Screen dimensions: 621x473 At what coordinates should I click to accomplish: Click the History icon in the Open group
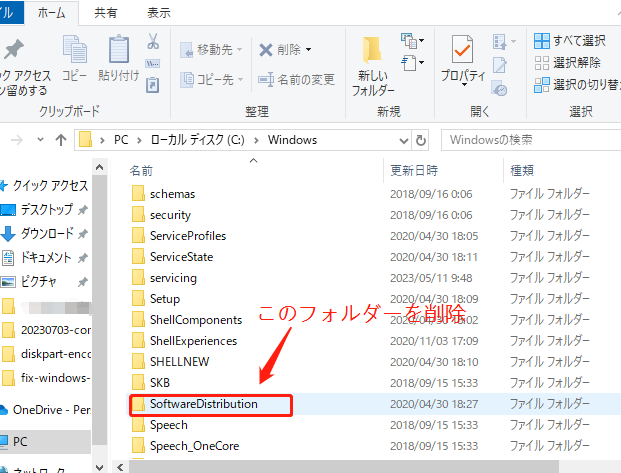click(499, 88)
